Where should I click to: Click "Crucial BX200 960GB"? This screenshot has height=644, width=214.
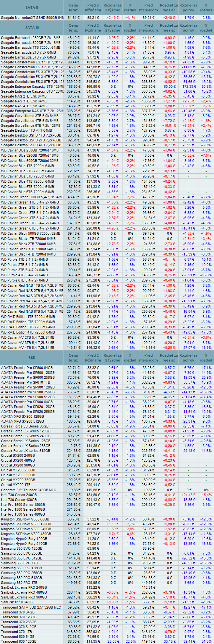[18, 465]
